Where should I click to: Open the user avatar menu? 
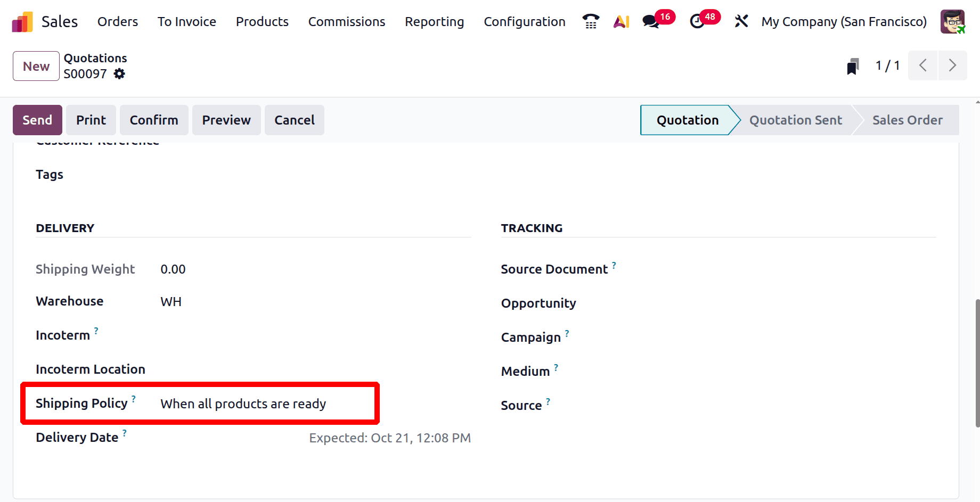point(952,22)
